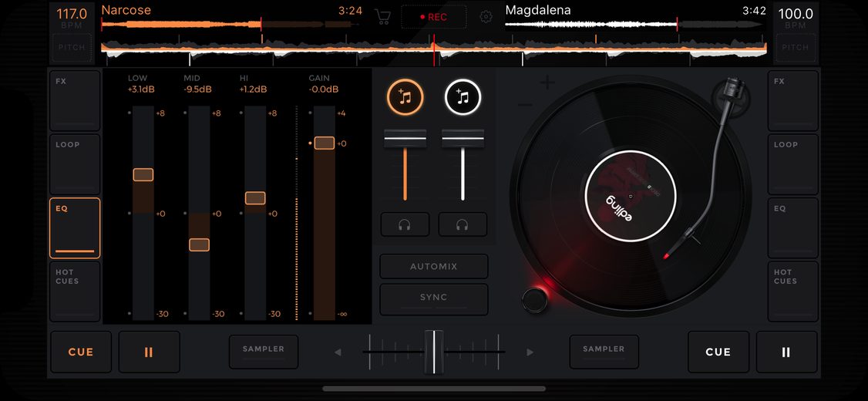The width and height of the screenshot is (868, 401).
Task: Click the +3.1dB LOW value
Action: point(142,89)
